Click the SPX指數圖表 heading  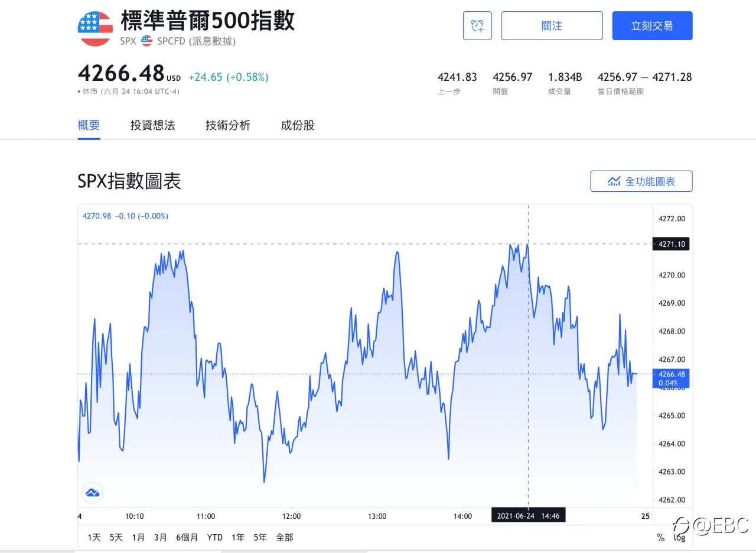point(129,181)
